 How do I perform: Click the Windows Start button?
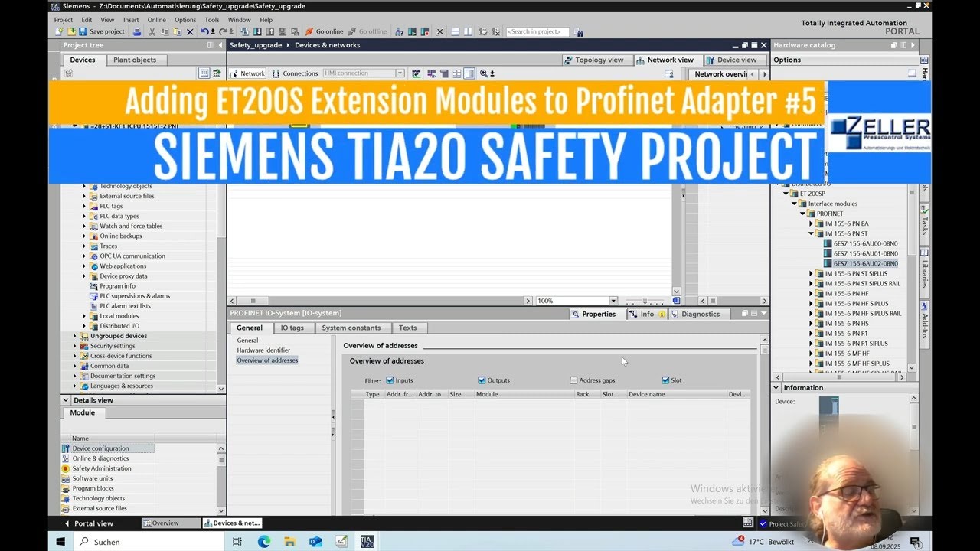(60, 541)
